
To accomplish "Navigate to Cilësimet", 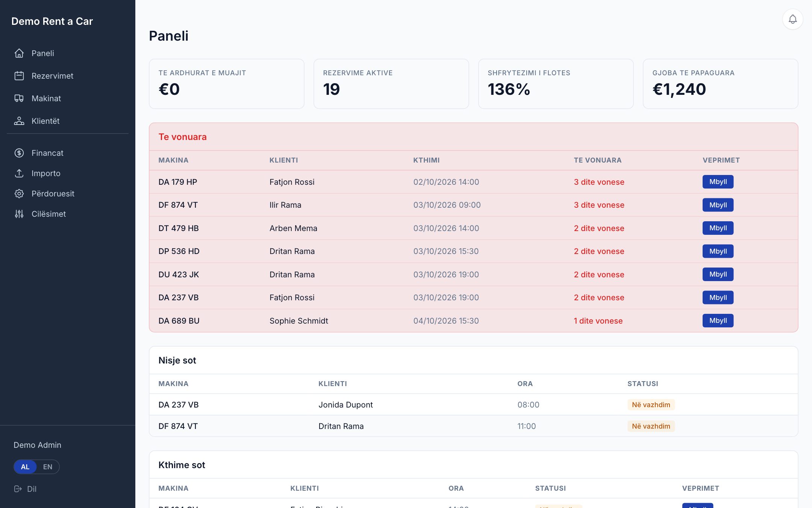I will pos(68,214).
